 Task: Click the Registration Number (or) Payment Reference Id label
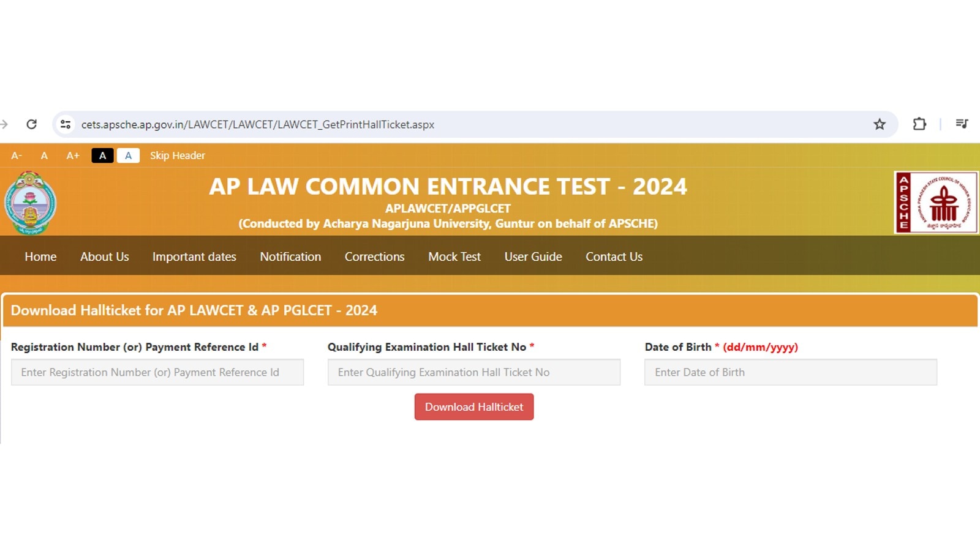click(x=138, y=347)
